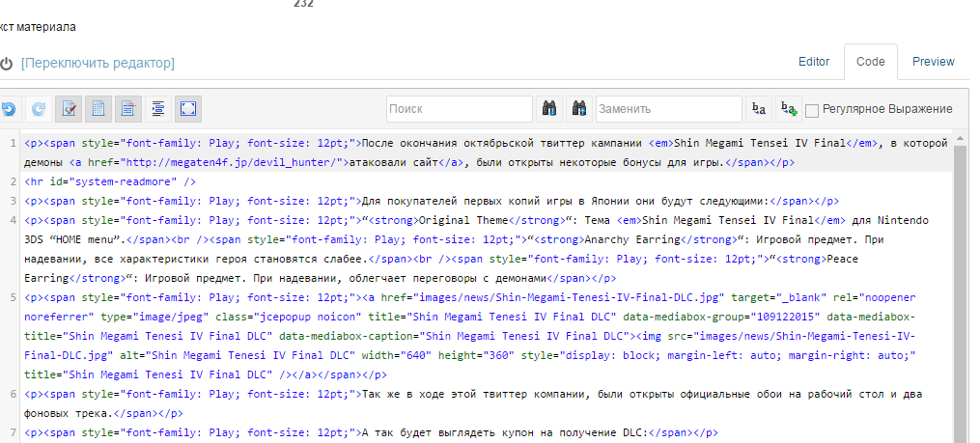Click find previous binoculars icon

tap(580, 109)
